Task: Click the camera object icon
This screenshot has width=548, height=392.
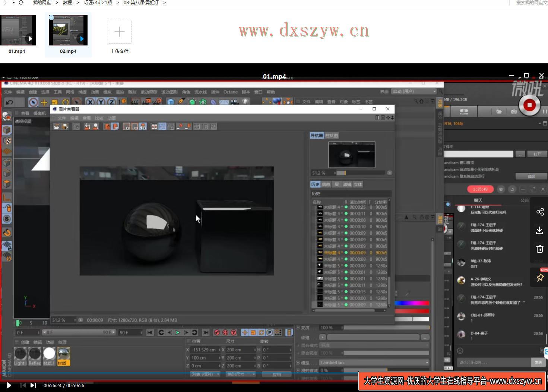Action: (235, 102)
